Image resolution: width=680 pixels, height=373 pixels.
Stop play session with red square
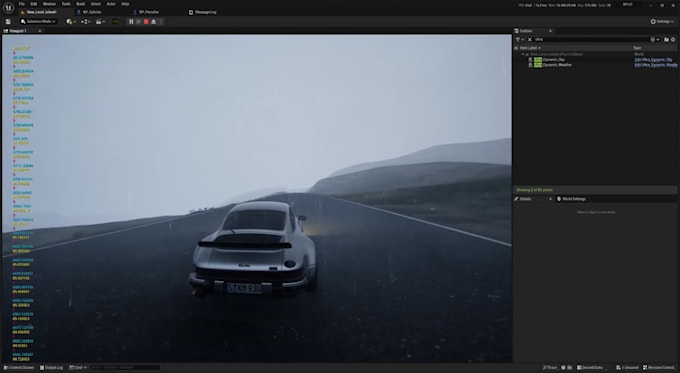pos(146,21)
